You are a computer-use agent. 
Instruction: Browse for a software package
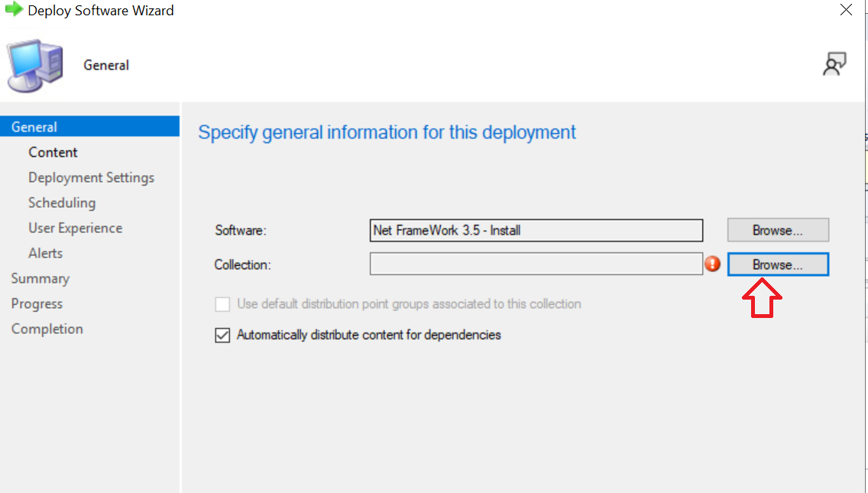tap(777, 229)
